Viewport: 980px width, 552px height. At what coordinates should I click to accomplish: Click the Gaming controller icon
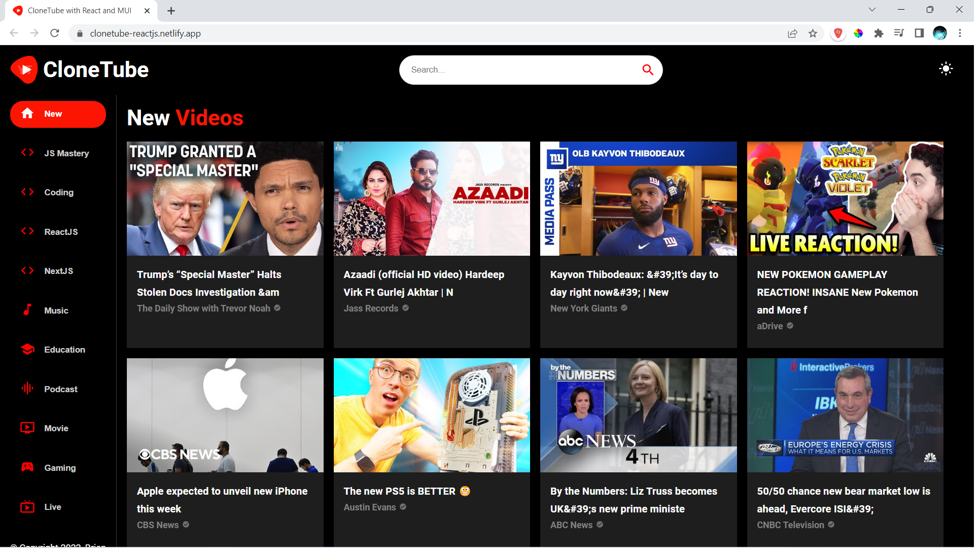pos(27,470)
